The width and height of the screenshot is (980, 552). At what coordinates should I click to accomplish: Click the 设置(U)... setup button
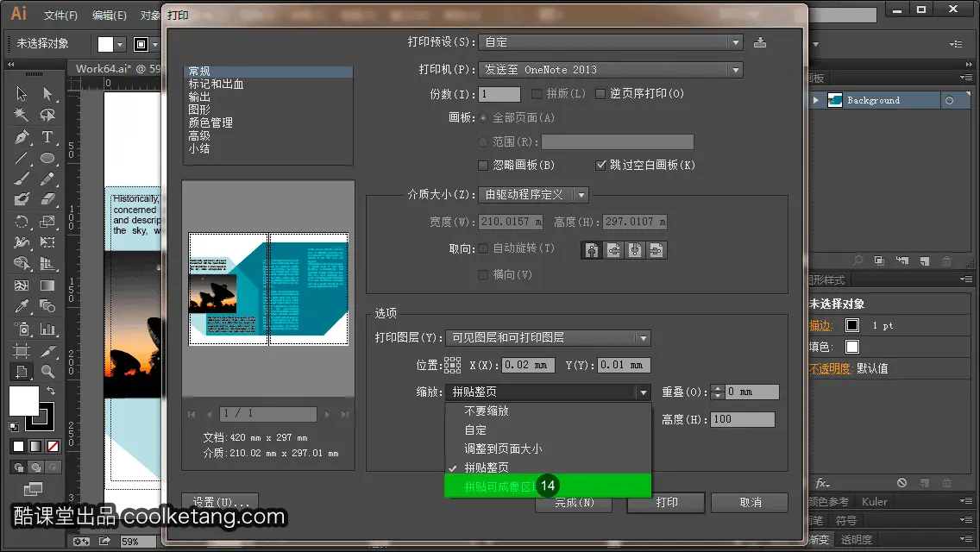(220, 501)
